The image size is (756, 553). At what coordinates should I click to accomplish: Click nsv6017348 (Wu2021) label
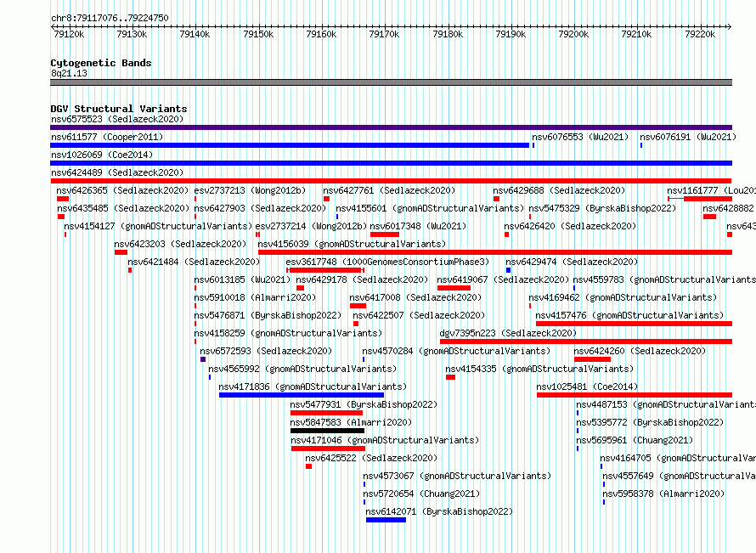coord(419,226)
